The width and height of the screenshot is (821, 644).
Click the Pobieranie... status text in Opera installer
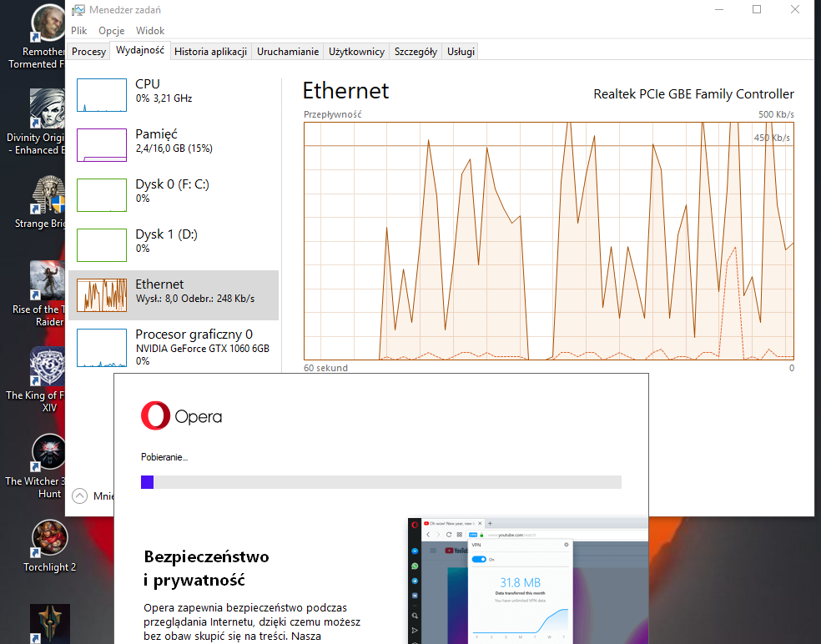click(164, 457)
